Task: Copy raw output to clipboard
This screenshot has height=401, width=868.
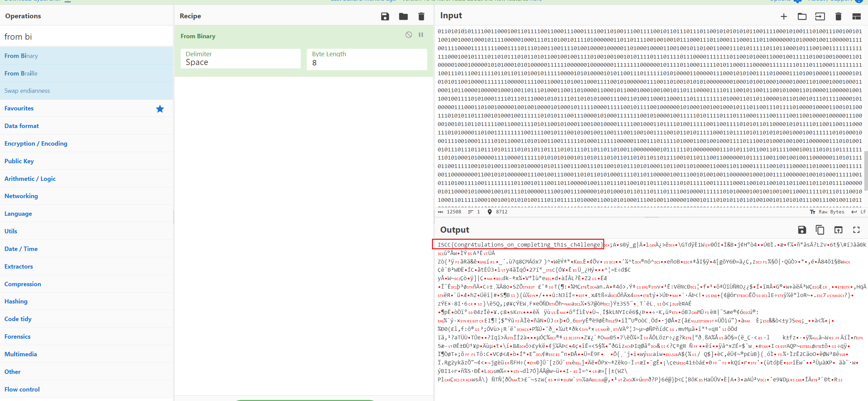Action: (820, 230)
